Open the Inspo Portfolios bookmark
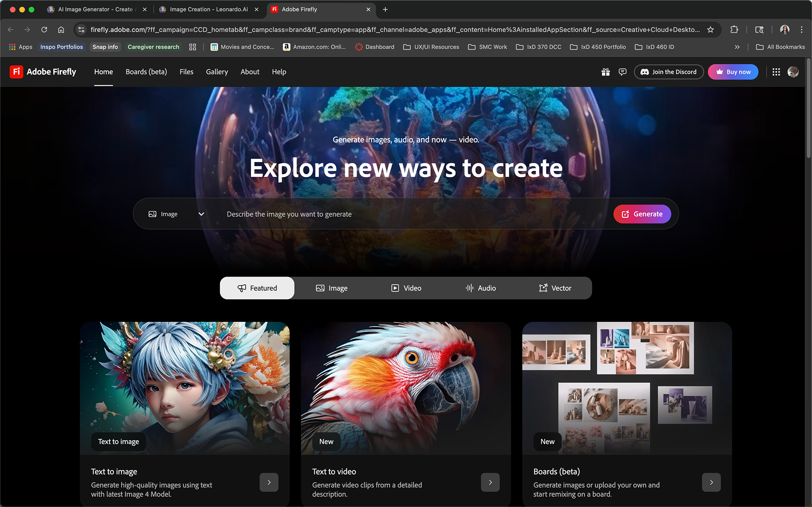 [62, 47]
